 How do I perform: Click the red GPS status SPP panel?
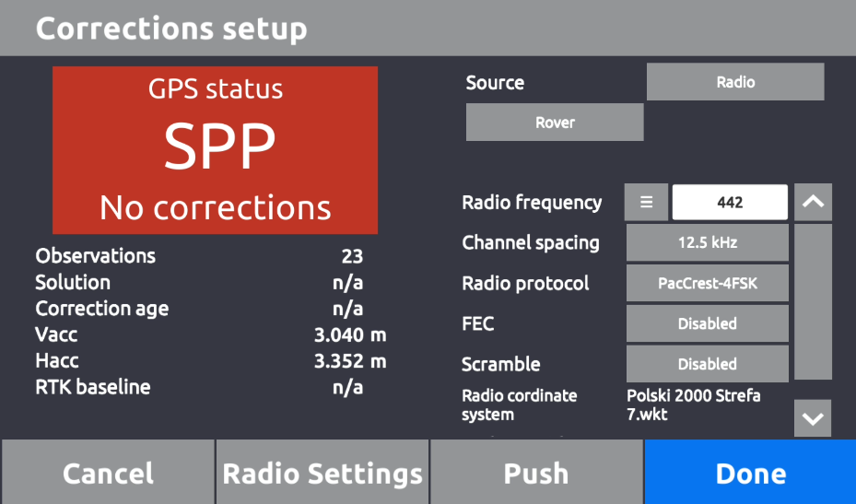215,149
